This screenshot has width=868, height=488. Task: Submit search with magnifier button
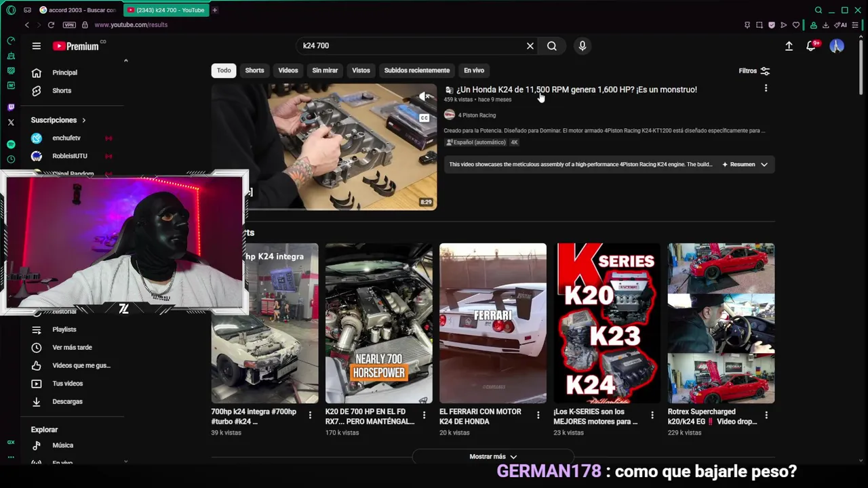552,46
